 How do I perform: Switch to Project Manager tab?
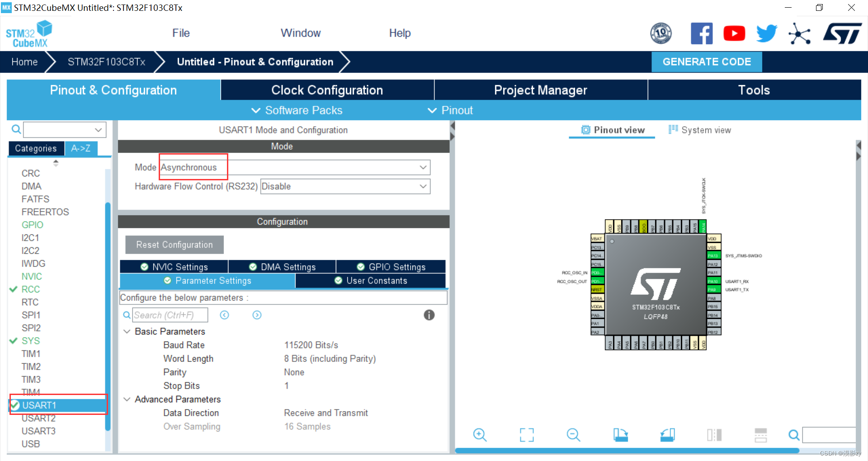click(x=541, y=90)
